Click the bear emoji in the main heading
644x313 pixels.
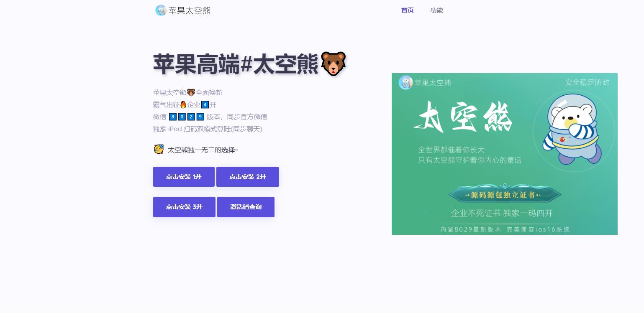(333, 64)
